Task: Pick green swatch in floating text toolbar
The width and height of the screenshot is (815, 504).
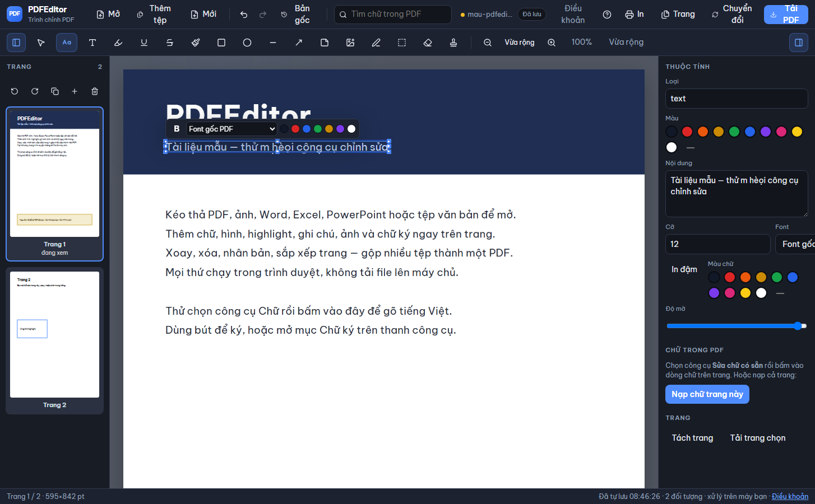Action: (x=318, y=129)
